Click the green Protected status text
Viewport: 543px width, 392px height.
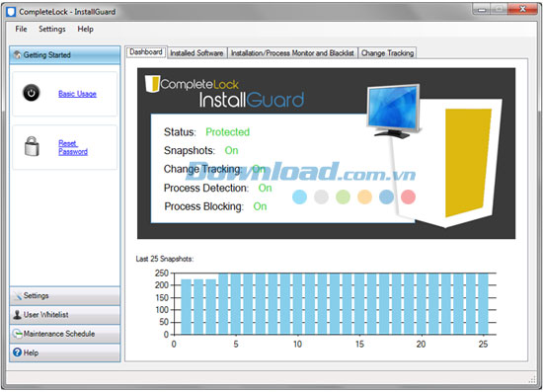[x=227, y=132]
